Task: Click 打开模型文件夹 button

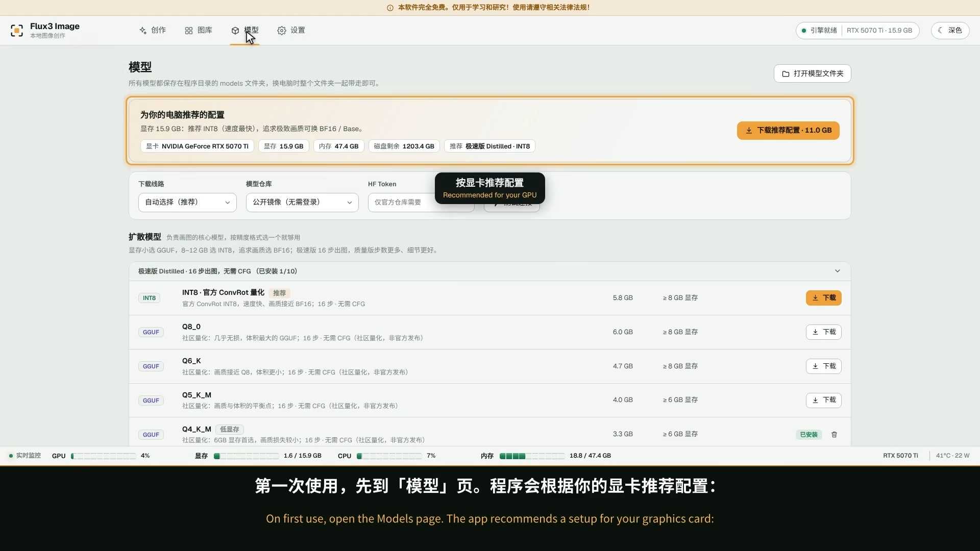Action: tap(812, 73)
